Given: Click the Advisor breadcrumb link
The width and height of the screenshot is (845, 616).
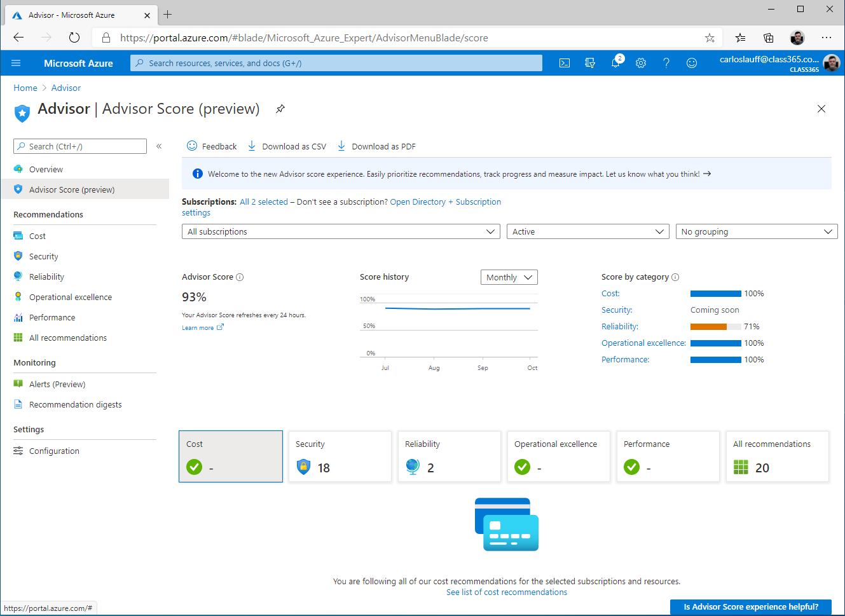Looking at the screenshot, I should [x=66, y=88].
